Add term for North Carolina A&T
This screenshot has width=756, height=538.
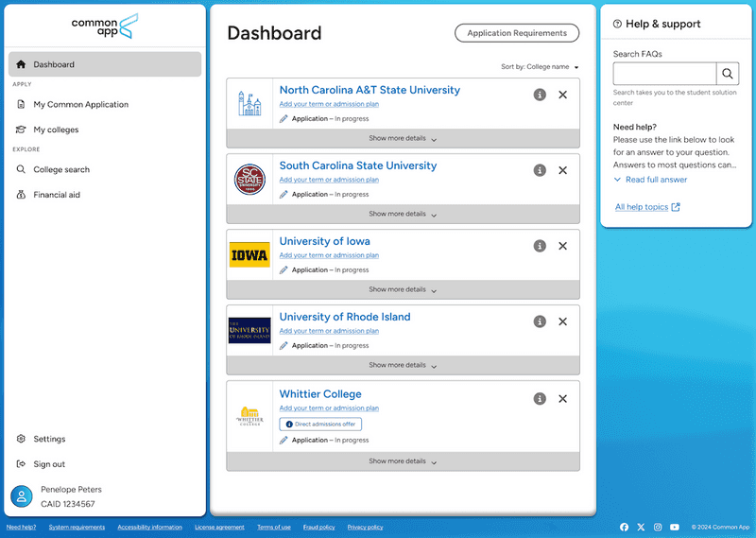point(329,104)
